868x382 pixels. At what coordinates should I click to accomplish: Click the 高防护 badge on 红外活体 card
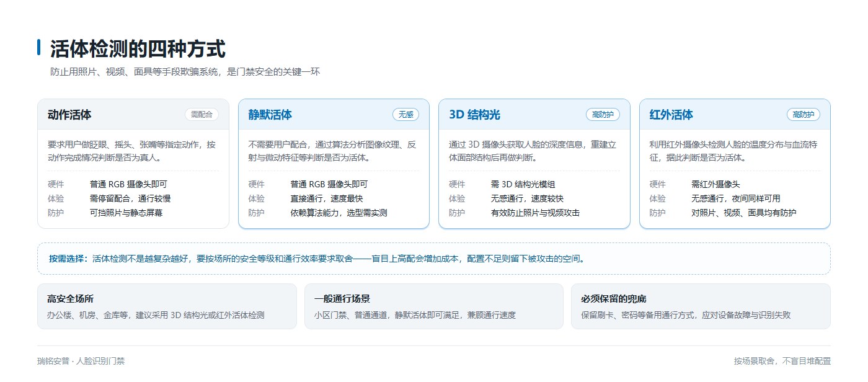coord(804,115)
